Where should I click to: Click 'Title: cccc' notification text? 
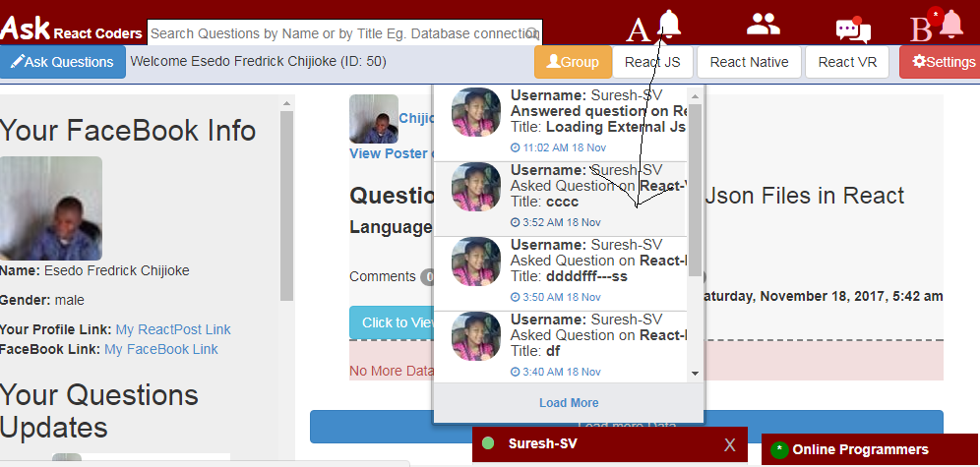pos(544,202)
